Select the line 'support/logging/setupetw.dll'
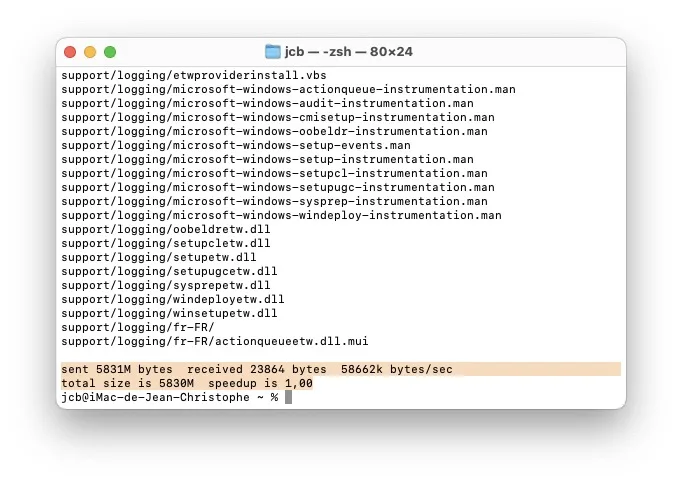Screen dimensions: 682x483 click(x=159, y=257)
